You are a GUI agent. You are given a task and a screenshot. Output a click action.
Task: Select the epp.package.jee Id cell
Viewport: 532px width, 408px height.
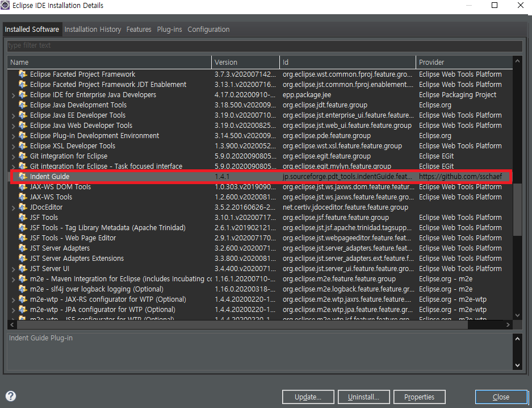click(x=348, y=95)
